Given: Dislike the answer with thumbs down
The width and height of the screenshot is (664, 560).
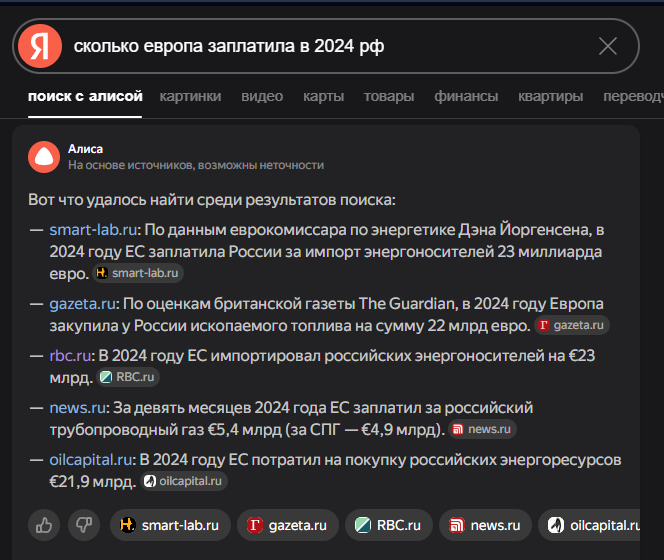Looking at the screenshot, I should pyautogui.click(x=84, y=525).
